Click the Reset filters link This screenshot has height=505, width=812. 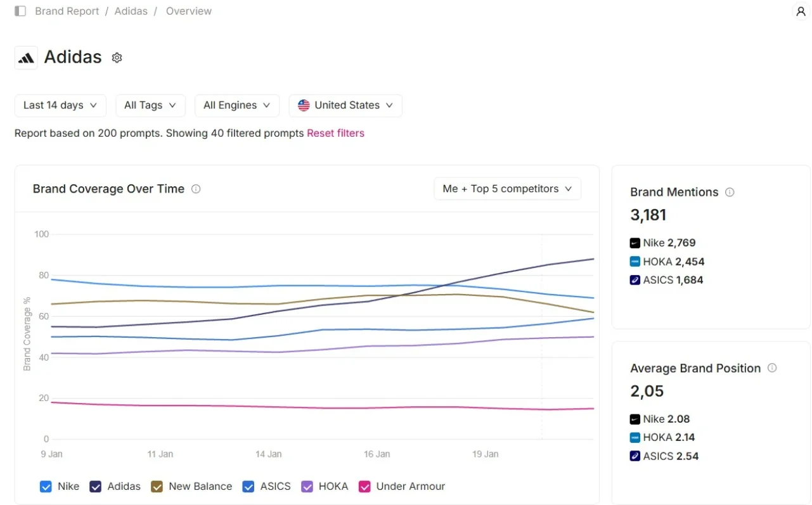pyautogui.click(x=335, y=133)
